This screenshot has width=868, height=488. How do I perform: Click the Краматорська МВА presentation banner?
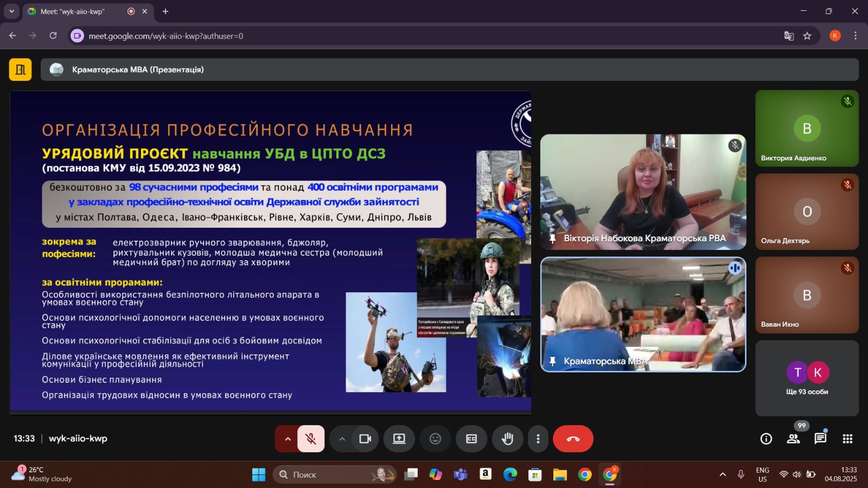(x=449, y=69)
